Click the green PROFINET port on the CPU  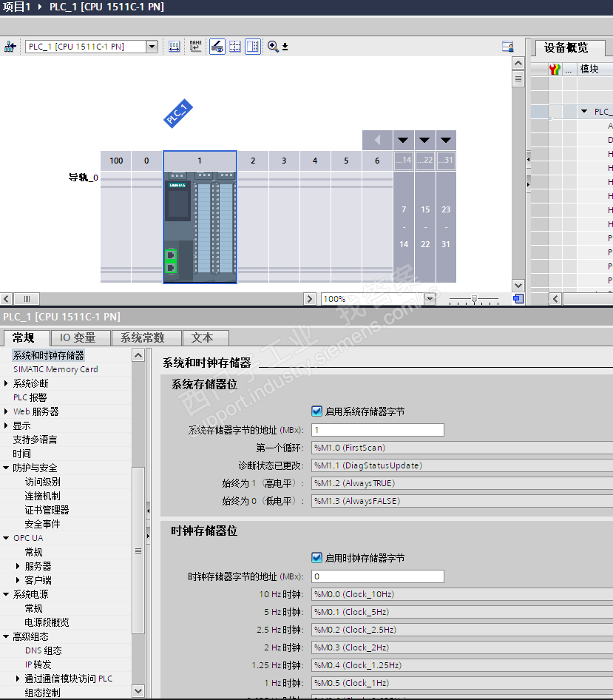coord(171,261)
